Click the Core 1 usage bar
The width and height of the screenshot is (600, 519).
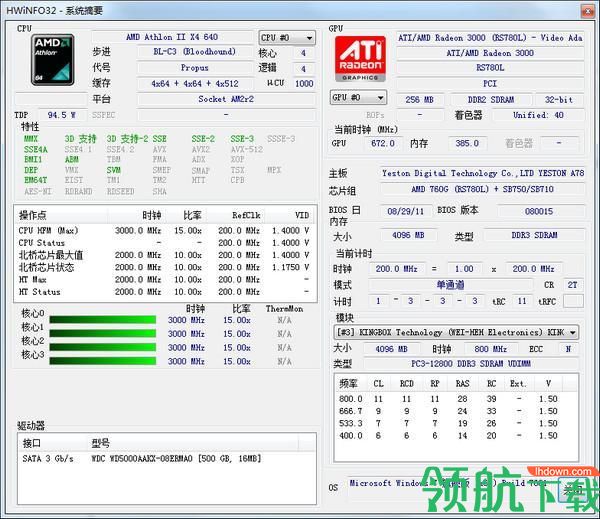pyautogui.click(x=103, y=333)
